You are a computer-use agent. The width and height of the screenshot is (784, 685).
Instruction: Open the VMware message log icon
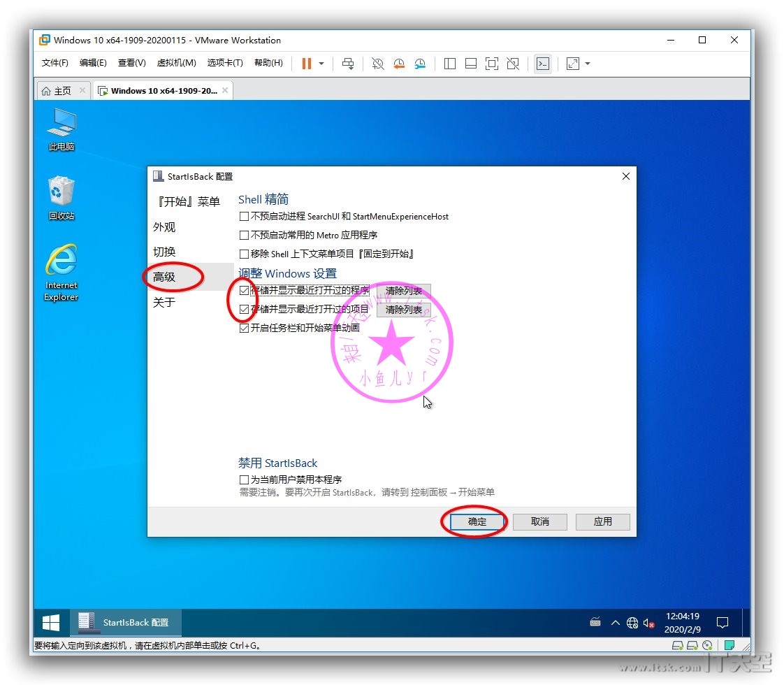coord(729,645)
